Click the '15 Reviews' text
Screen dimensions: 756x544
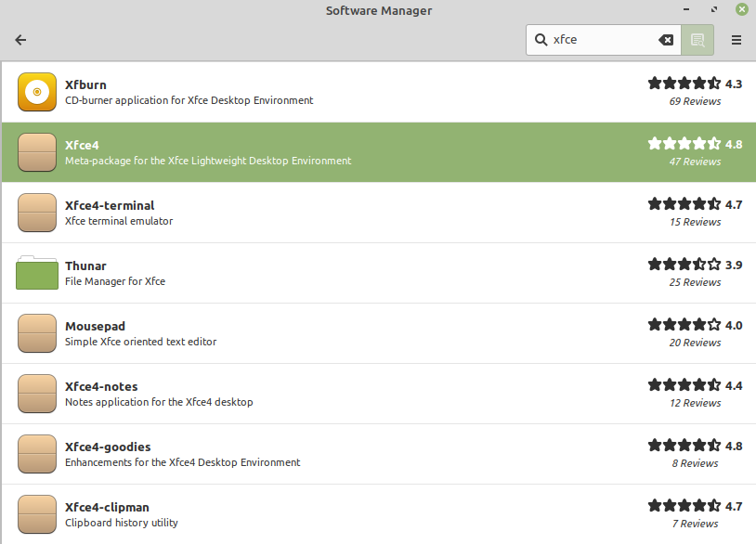pyautogui.click(x=695, y=222)
